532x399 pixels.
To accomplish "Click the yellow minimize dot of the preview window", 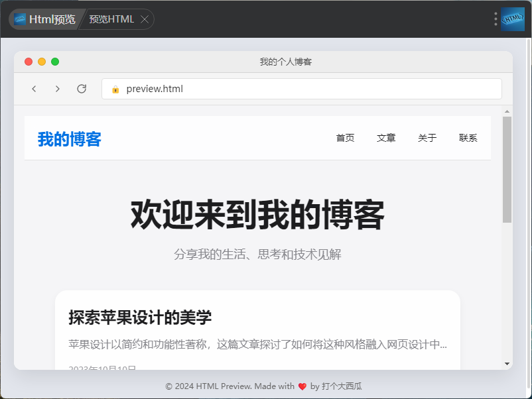I will [42, 62].
